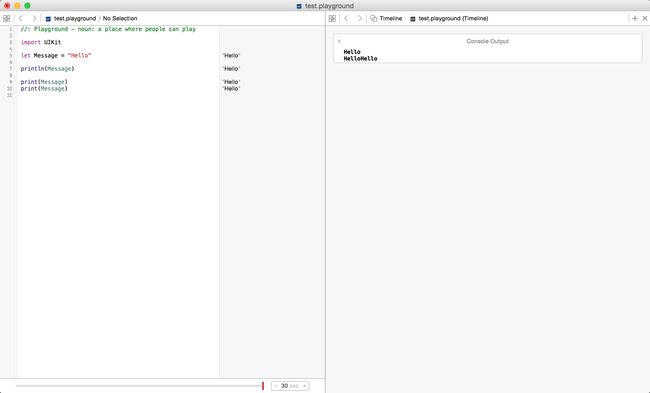Screen dimensions: 650x393
Task: Decrease the timeline duration with the minus stepper
Action: coord(276,386)
